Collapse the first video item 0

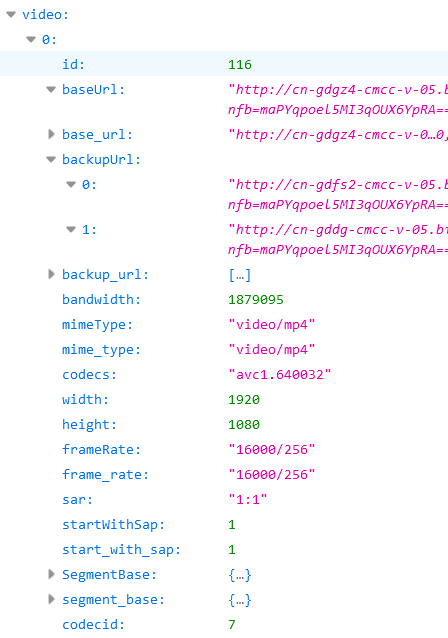[31, 40]
